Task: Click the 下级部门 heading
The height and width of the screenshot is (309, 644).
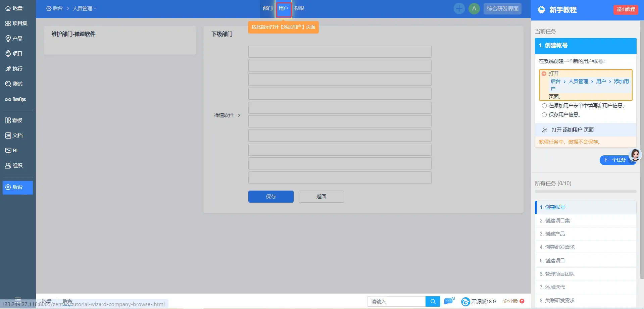Action: 222,34
